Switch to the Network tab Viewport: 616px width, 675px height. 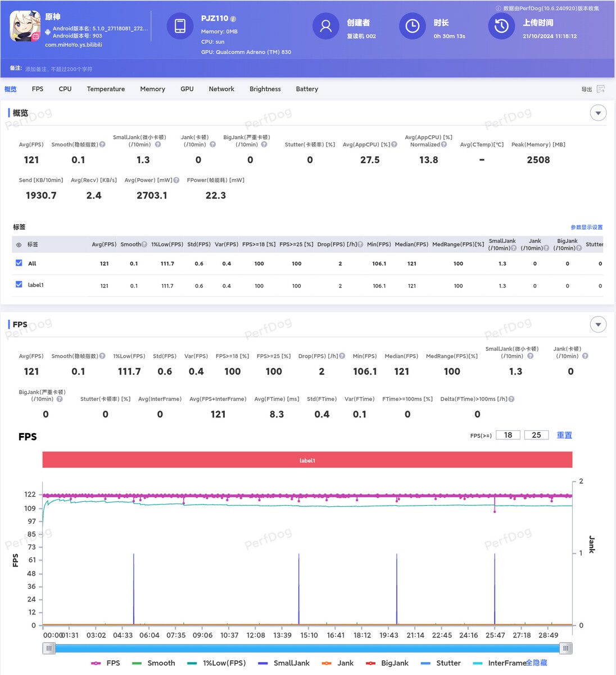(x=221, y=89)
